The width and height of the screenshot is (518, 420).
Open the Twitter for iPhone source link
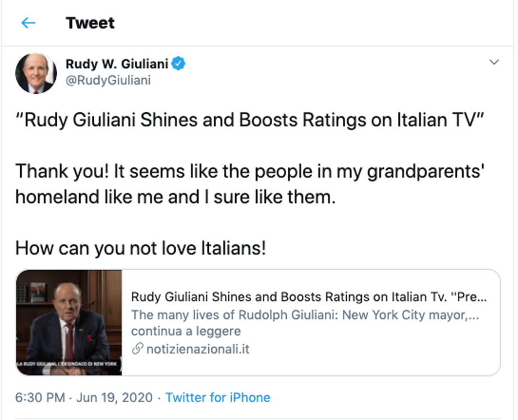(218, 398)
